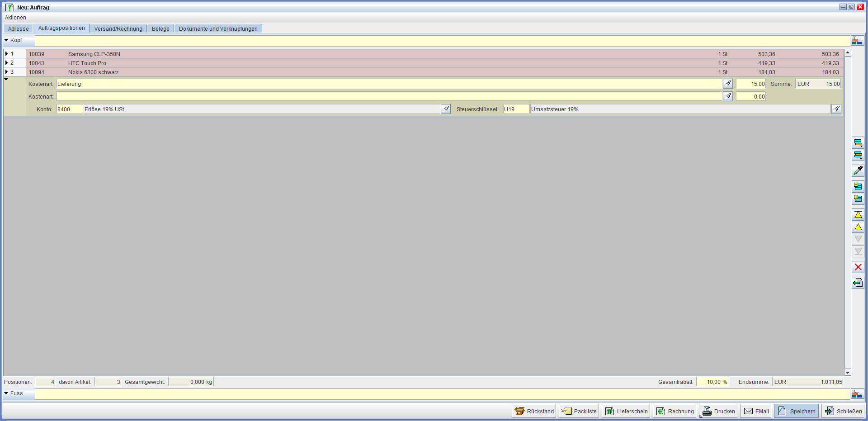Switch to the Versand/Rechnung tab
Screen dimensions: 868x421
pos(118,29)
